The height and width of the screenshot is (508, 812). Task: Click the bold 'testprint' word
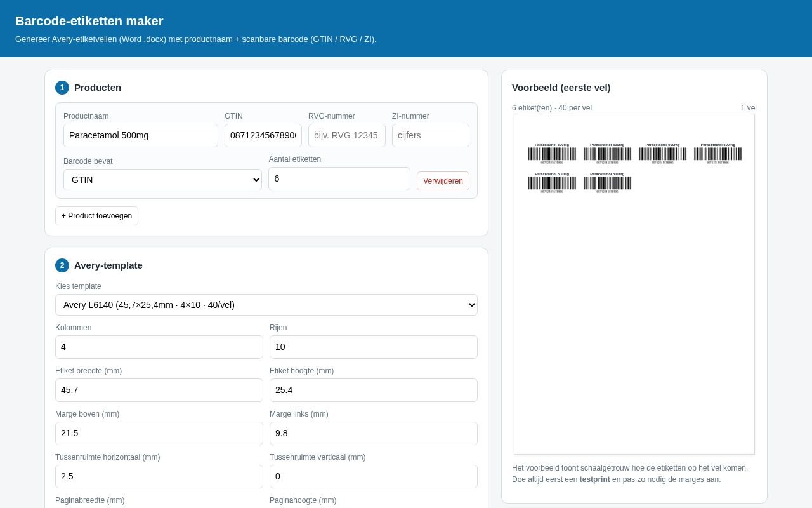click(594, 479)
